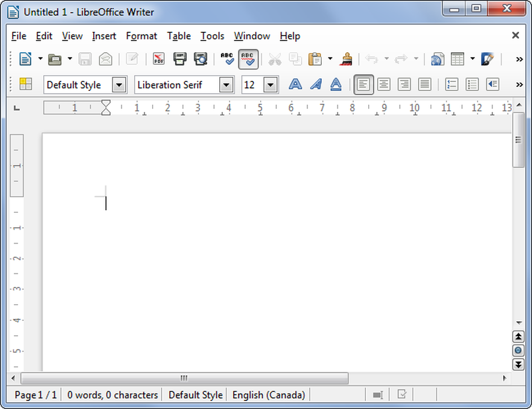532x409 pixels.
Task: Center the paragraph horizontally
Action: [x=384, y=84]
